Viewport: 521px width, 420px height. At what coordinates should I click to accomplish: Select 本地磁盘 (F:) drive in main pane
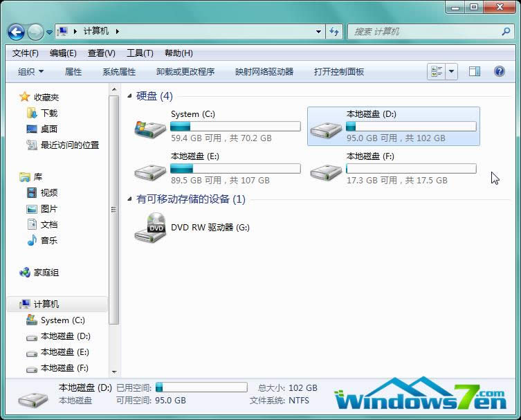[326, 169]
